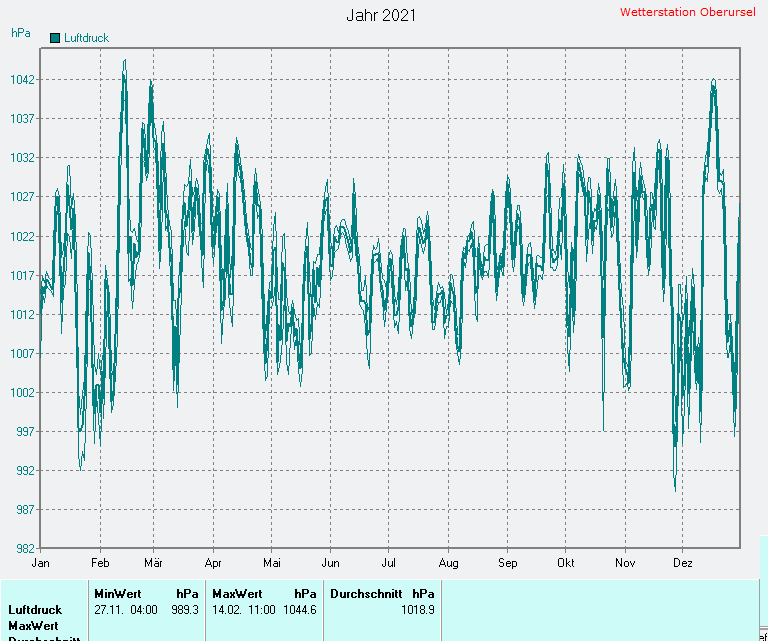Click the y-axis value 1012

click(x=23, y=314)
